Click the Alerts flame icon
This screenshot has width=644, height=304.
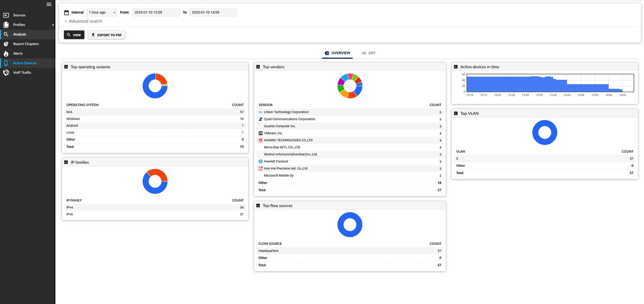point(6,54)
